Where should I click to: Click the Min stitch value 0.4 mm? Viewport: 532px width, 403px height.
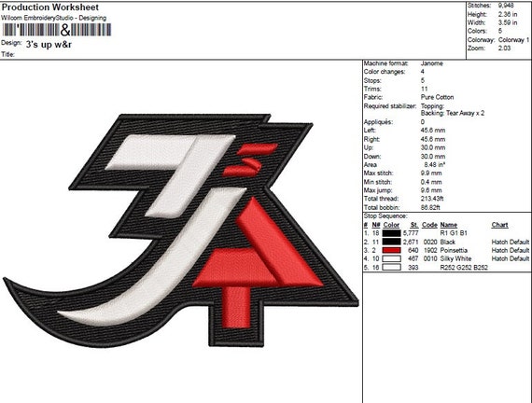[431, 182]
